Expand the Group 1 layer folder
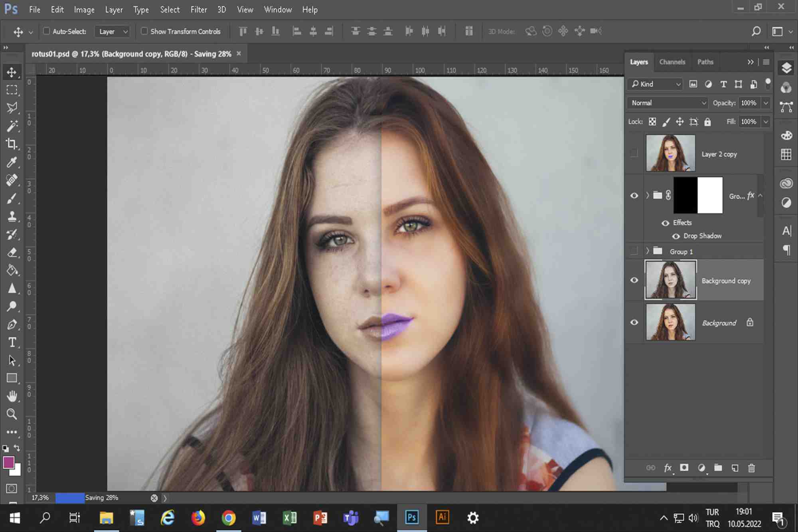The height and width of the screenshot is (532, 798). (x=647, y=251)
